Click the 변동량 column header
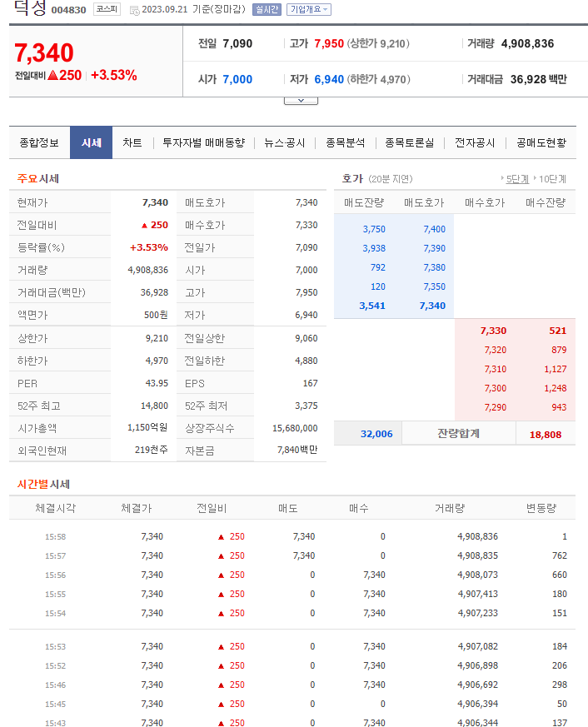The image size is (588, 727). point(541,509)
